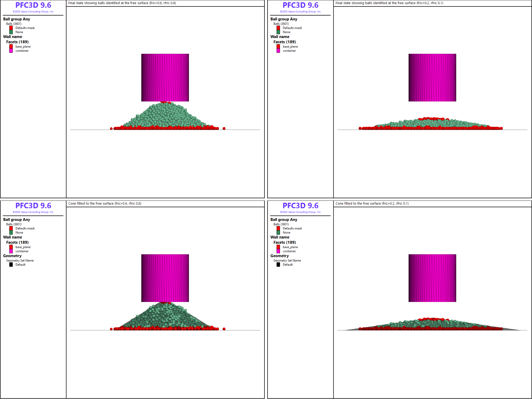Click the black Default geometry swatch in the cone-fitted fric=0.2 legend

278,265
